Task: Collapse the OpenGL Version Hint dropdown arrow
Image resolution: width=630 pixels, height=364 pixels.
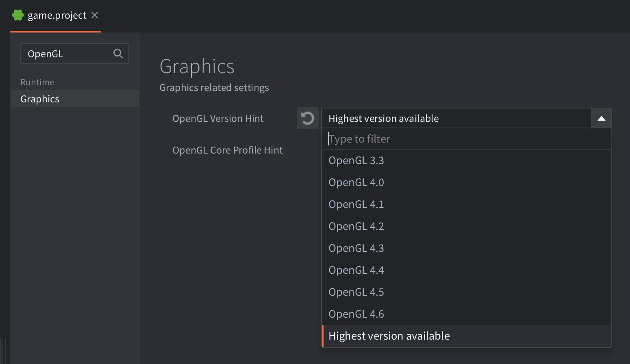Action: pos(601,118)
